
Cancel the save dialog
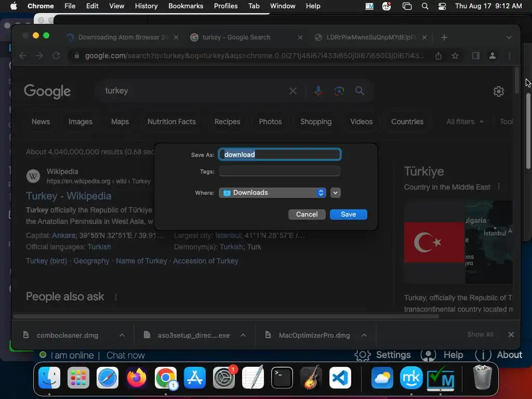307,215
